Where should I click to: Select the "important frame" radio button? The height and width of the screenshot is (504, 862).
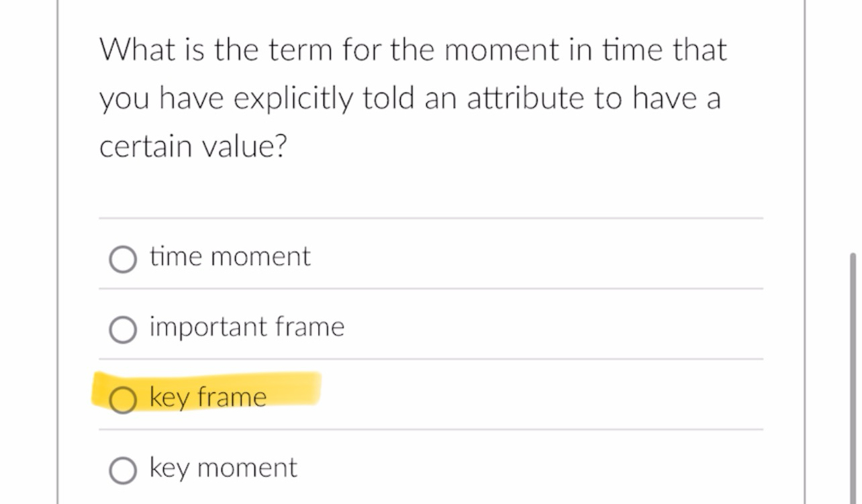123,329
